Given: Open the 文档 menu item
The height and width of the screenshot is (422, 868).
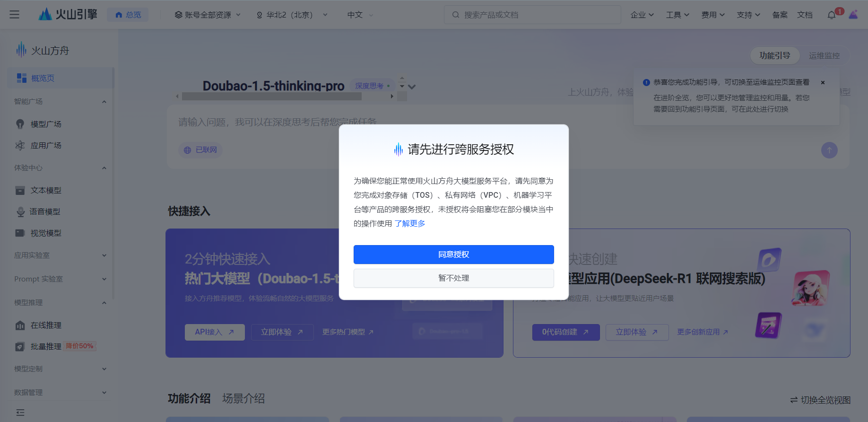Looking at the screenshot, I should coord(805,15).
